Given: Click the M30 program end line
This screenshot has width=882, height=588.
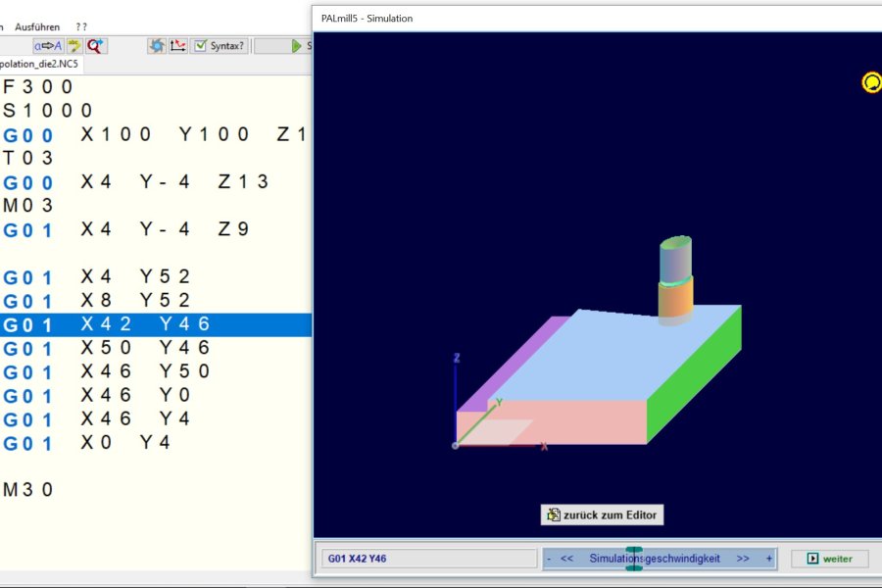Looking at the screenshot, I should point(28,489).
